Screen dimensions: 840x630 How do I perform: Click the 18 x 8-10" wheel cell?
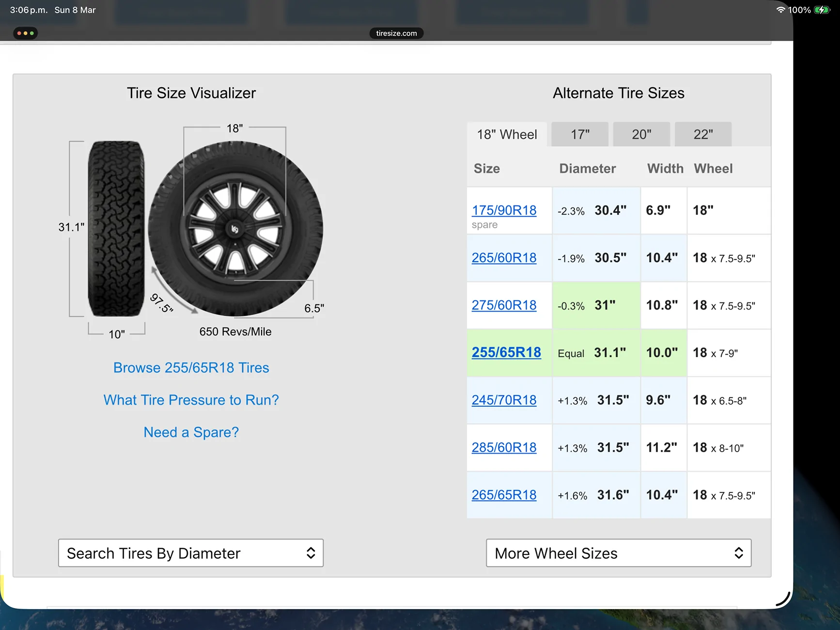click(729, 448)
